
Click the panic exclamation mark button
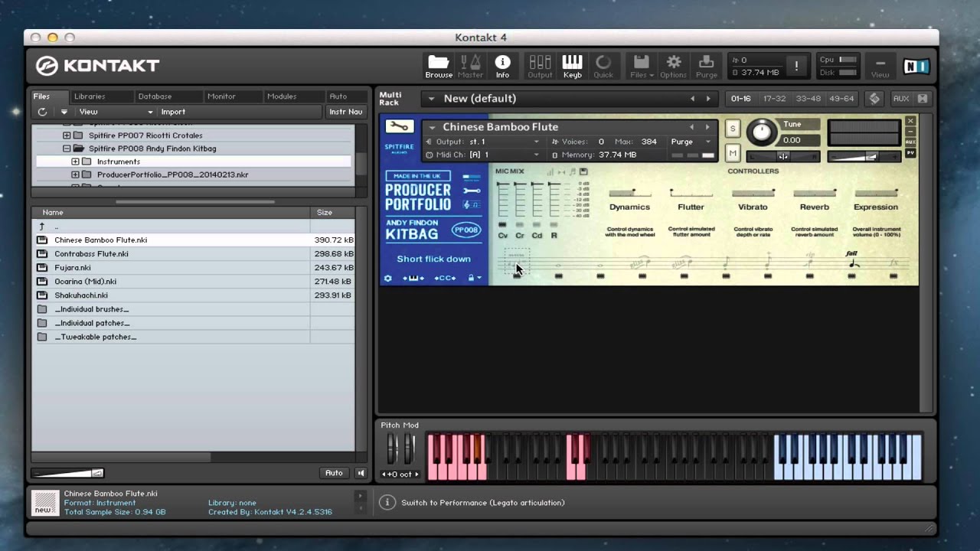pyautogui.click(x=796, y=67)
